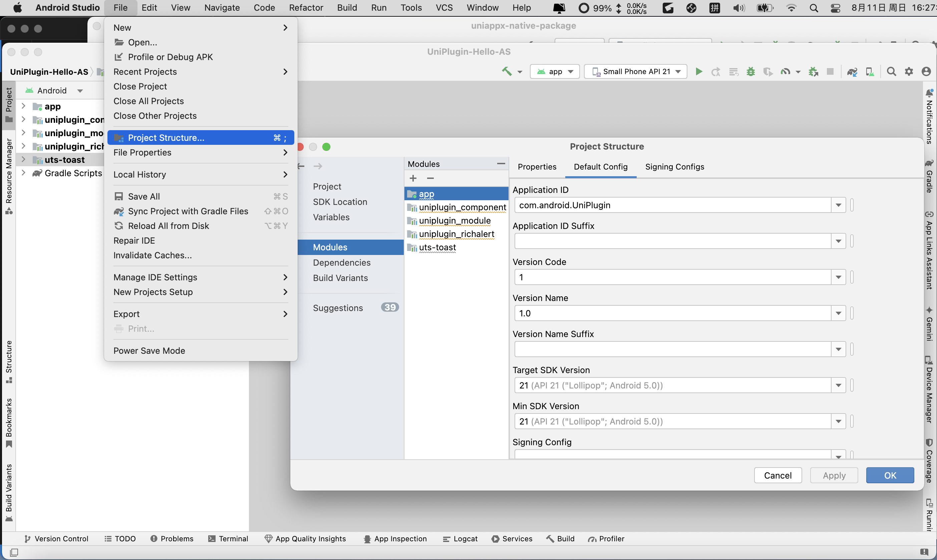Open the Version Code dropdown arrow
Screen dimensions: 937x560
coord(838,277)
